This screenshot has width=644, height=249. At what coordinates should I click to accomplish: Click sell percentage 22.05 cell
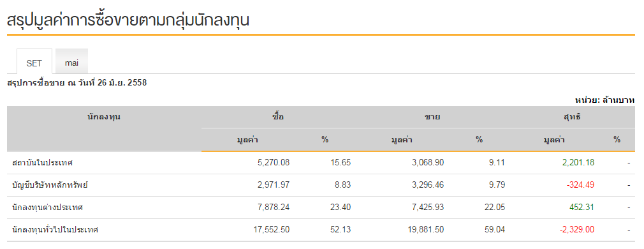tap(495, 207)
